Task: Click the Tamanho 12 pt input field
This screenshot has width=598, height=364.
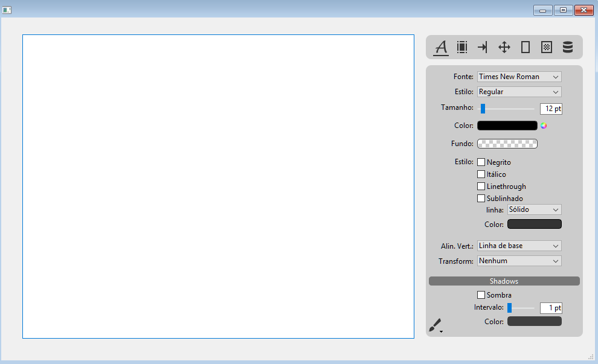Action: [551, 109]
